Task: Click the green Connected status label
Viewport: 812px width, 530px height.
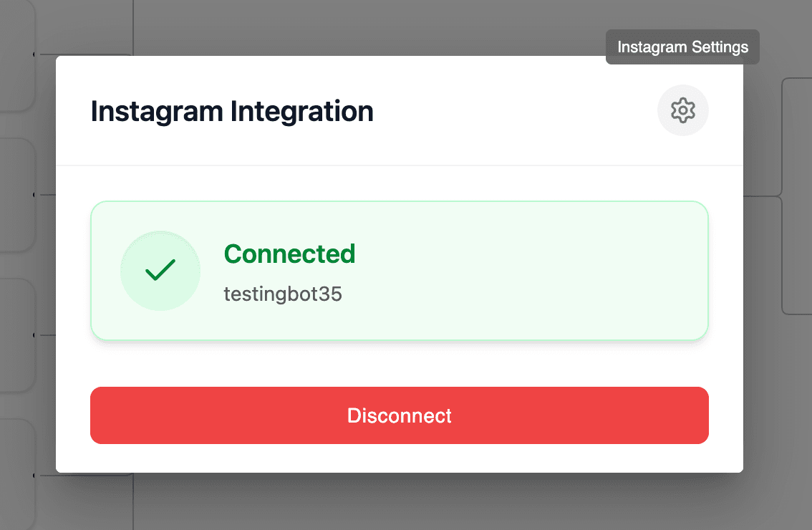Action: pyautogui.click(x=289, y=254)
